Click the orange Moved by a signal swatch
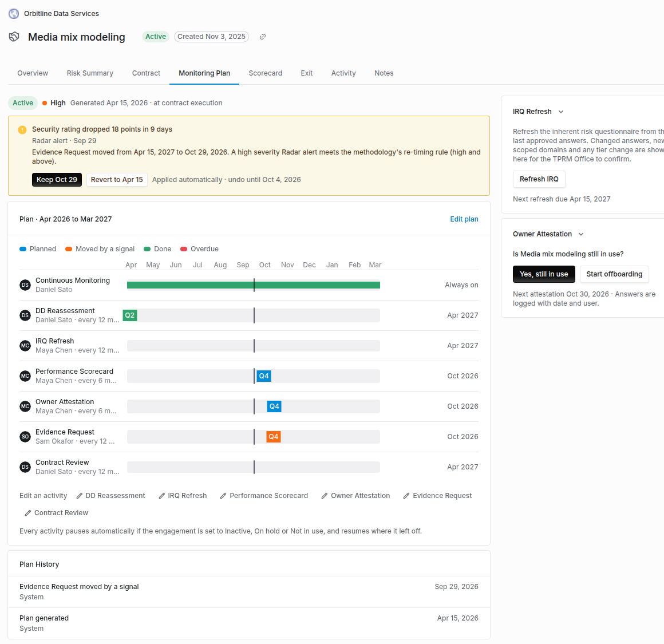 pyautogui.click(x=69, y=249)
